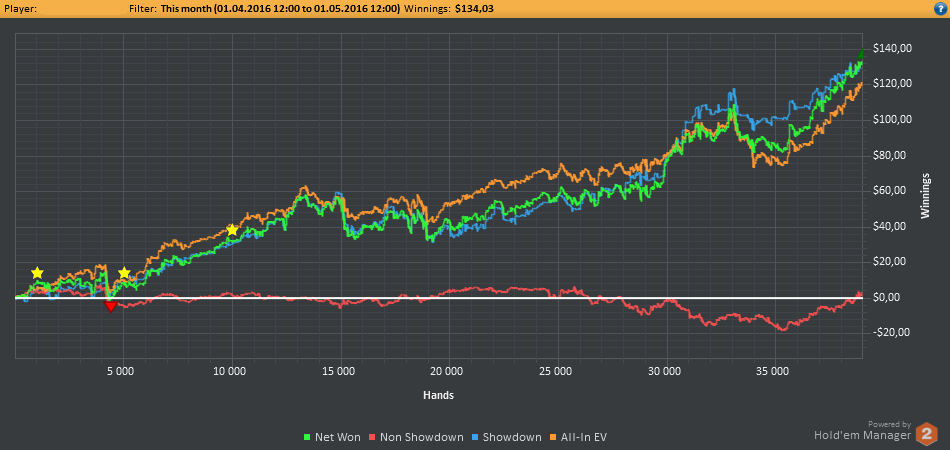This screenshot has height=450, width=950.
Task: Click the This month date filter text
Action: pos(281,8)
